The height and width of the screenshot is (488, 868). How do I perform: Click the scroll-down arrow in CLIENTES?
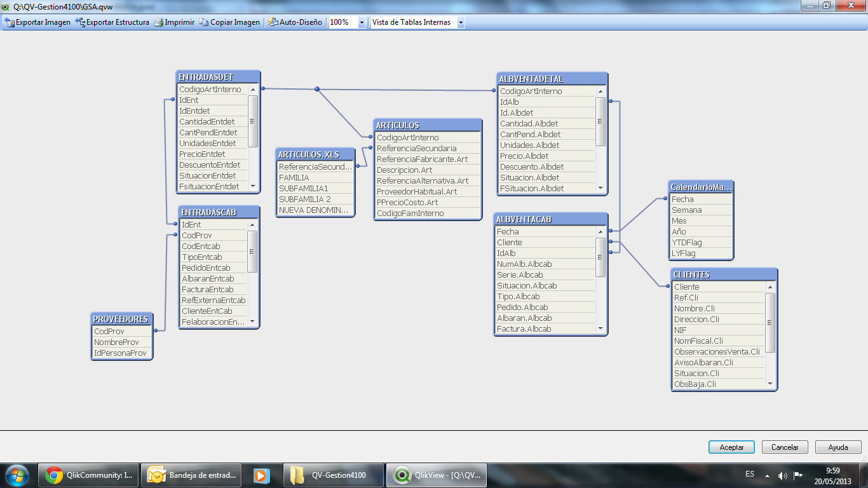point(770,384)
